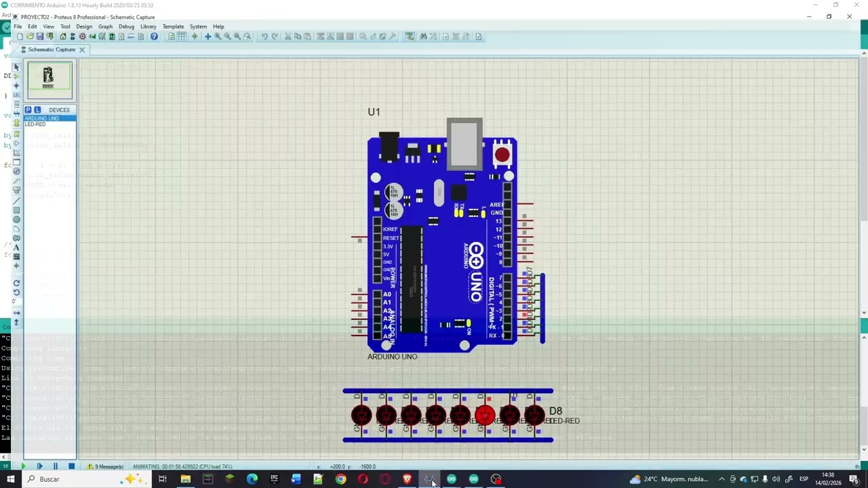Click the Cut scissors icon
The image size is (868, 488).
[x=288, y=37]
